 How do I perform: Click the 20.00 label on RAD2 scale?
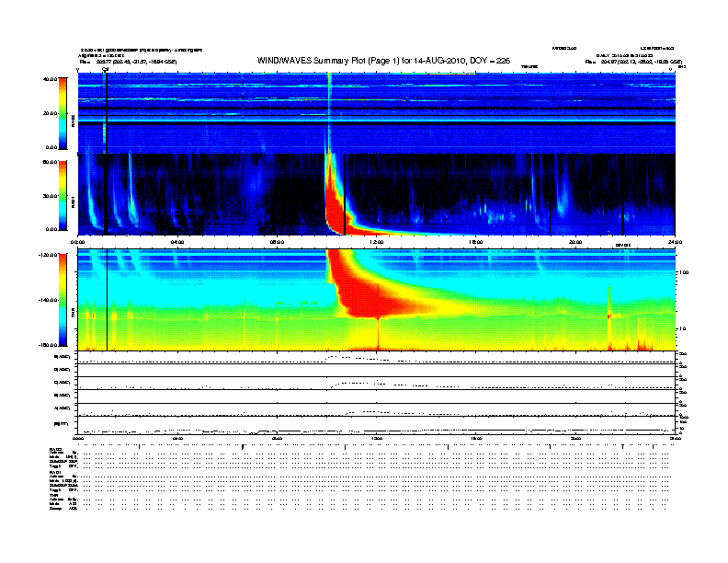50,113
